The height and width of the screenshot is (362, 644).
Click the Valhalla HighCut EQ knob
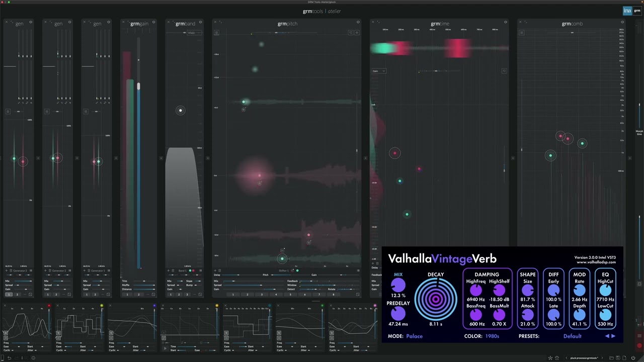point(605,290)
